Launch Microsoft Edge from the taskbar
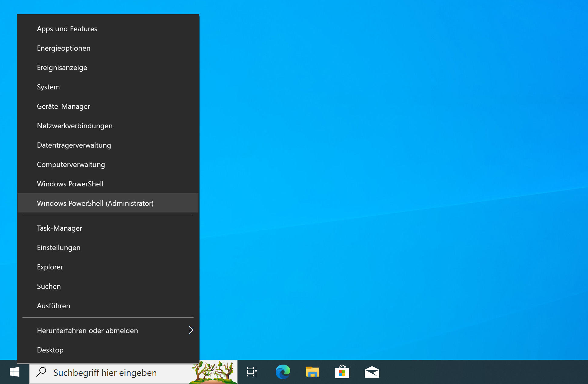Image resolution: width=588 pixels, height=384 pixels. (283, 372)
